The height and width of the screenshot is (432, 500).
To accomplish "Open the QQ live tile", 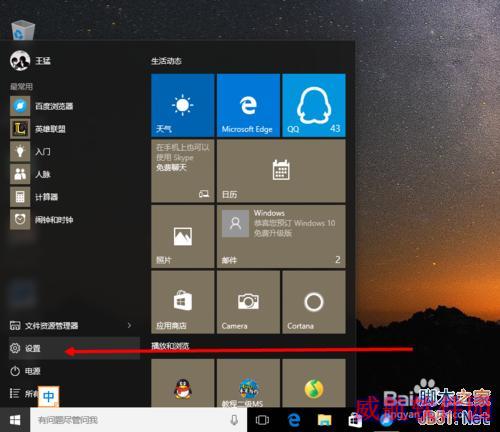I will point(314,105).
